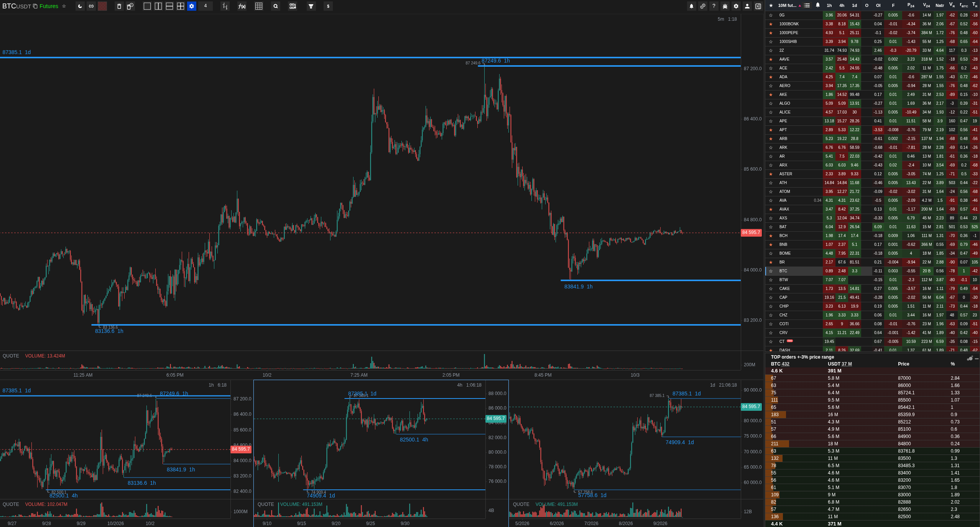The height and width of the screenshot is (527, 980).
Task: Click the watchlist alerts bell header
Action: [x=818, y=5]
